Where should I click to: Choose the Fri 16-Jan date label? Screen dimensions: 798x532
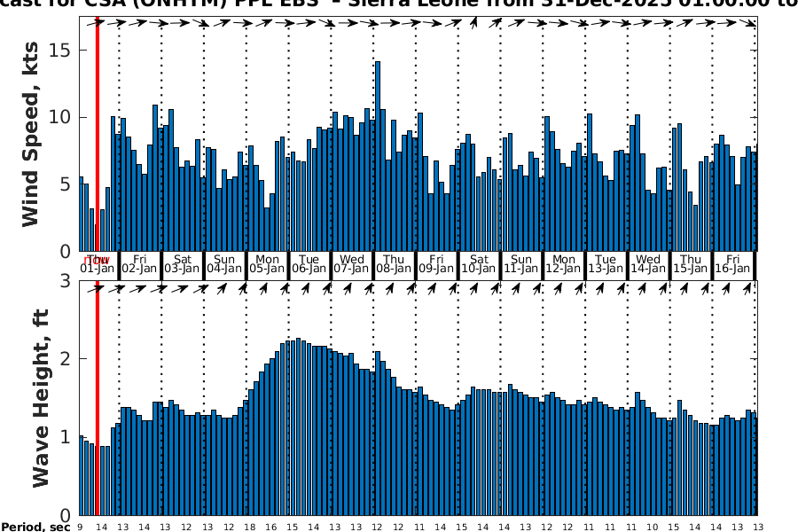[x=733, y=263]
